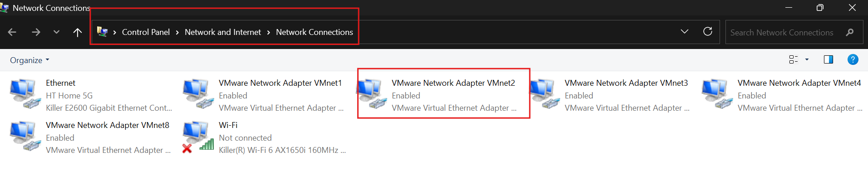868x196 pixels.
Task: Show recent locations dropdown
Action: point(56,32)
